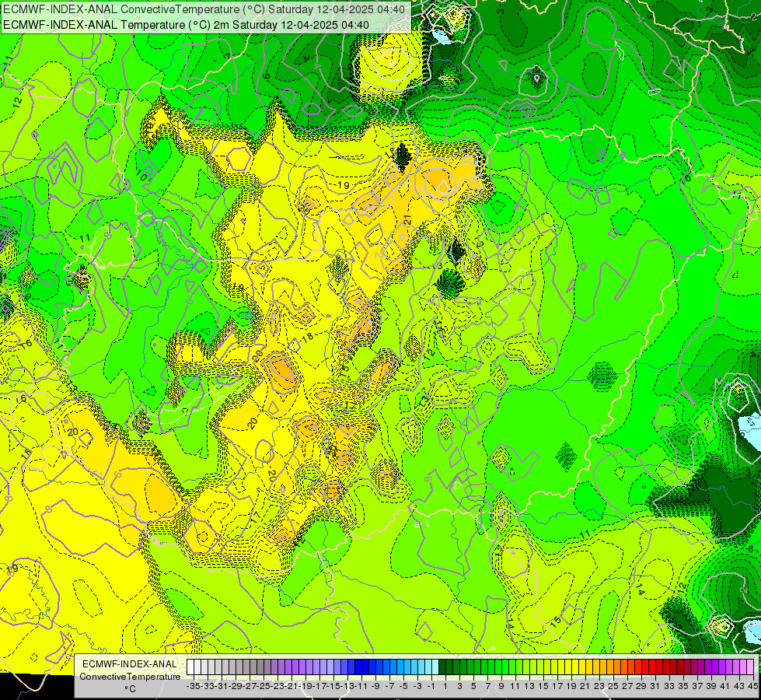Click the '-1' value on the legend scale
The image size is (761, 700).
click(431, 686)
